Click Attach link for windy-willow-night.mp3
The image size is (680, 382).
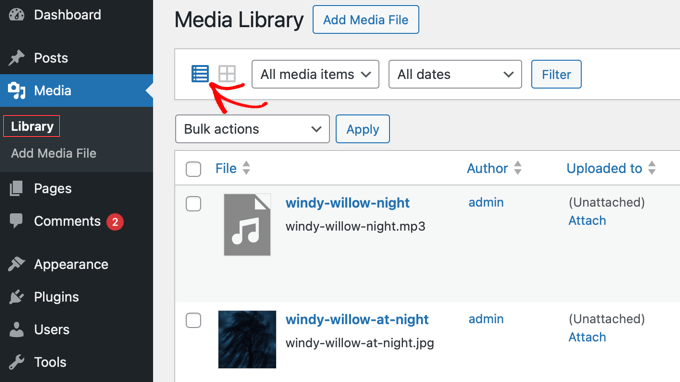[x=587, y=220]
